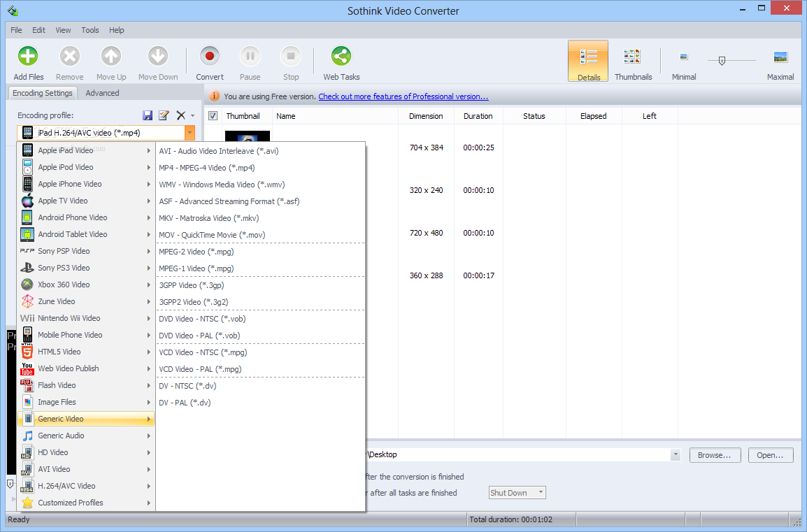This screenshot has width=807, height=532.
Task: Follow the Professional version features link
Action: (403, 96)
